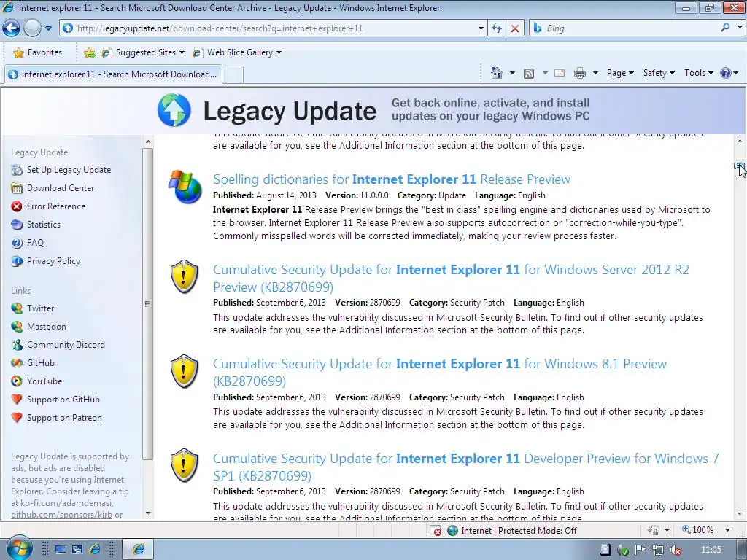The image size is (747, 560).
Task: Click the Print icon
Action: (x=580, y=73)
